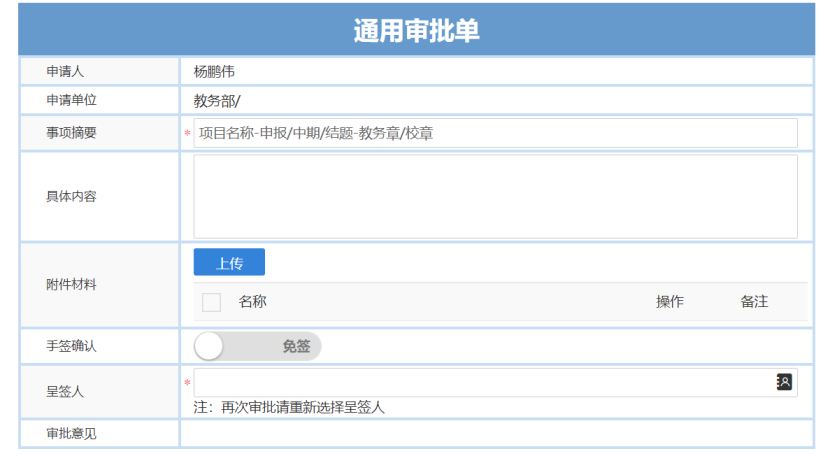Click inside the 具体内容 text area
Viewport: 830px width, 456px height.
tap(495, 196)
